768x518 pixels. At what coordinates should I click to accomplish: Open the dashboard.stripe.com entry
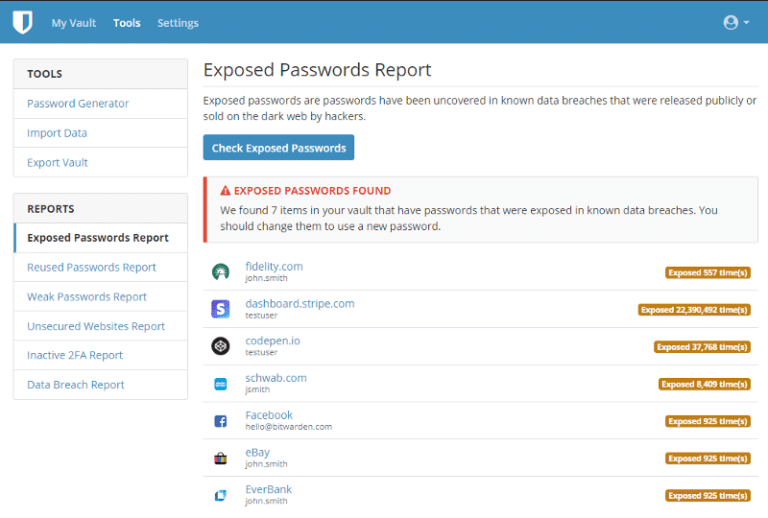click(x=300, y=303)
